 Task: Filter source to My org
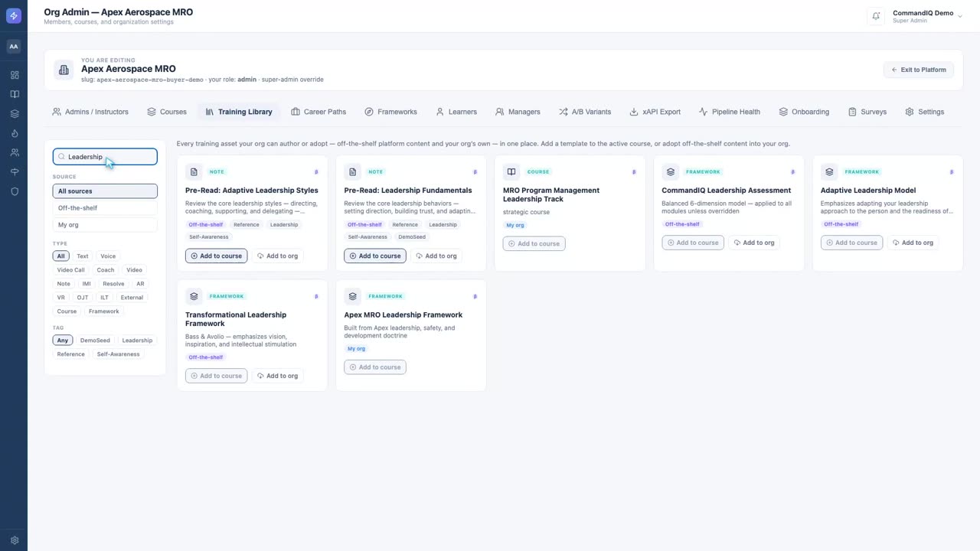click(105, 225)
